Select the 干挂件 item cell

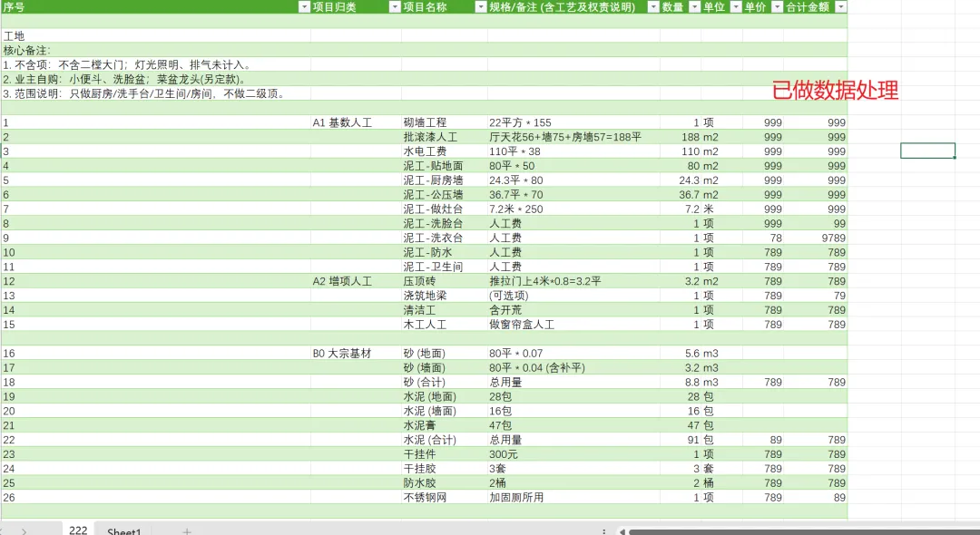click(445, 454)
